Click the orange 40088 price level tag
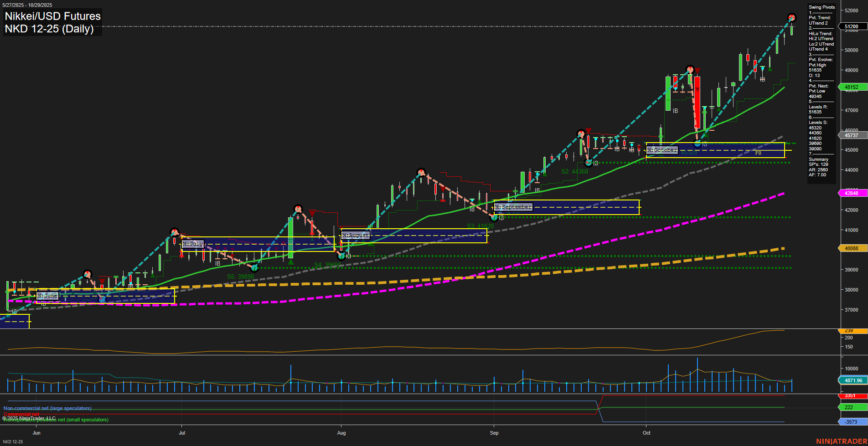The height and width of the screenshot is (446, 868). click(x=852, y=248)
